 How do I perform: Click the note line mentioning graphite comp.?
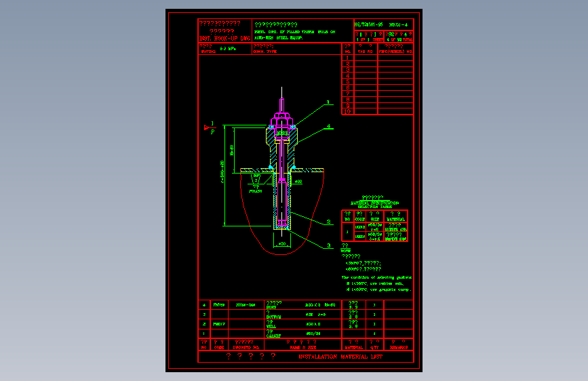tap(378, 289)
